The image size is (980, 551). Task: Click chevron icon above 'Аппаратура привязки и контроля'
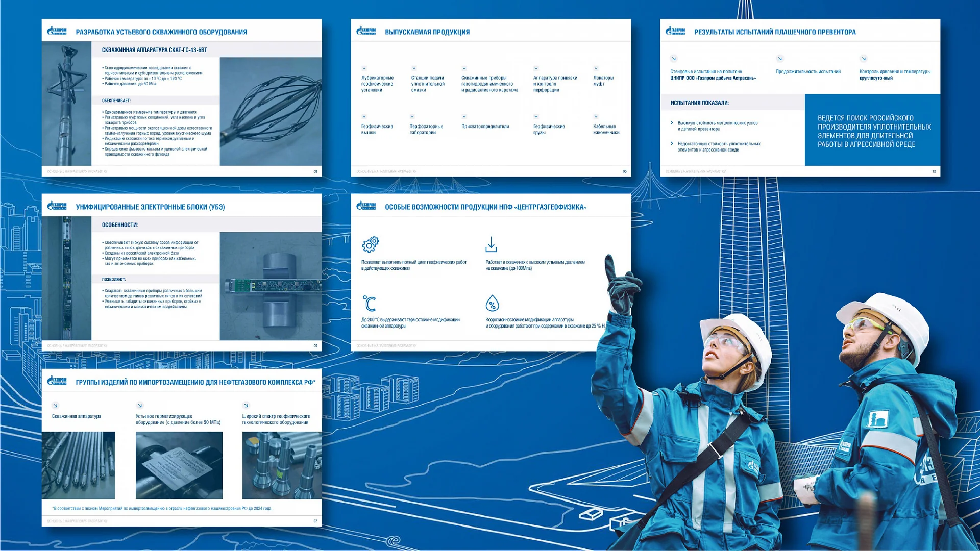point(536,68)
